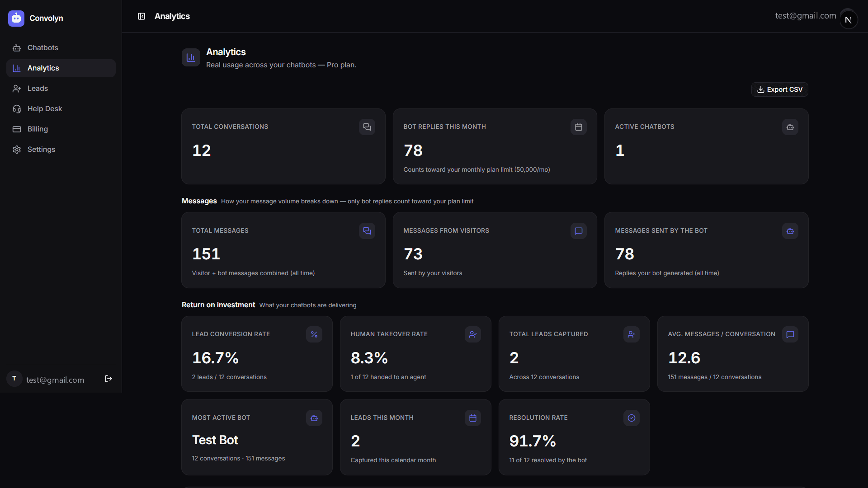Click bot icon on Messages Sent By The Bot
The height and width of the screenshot is (488, 868).
tap(790, 231)
